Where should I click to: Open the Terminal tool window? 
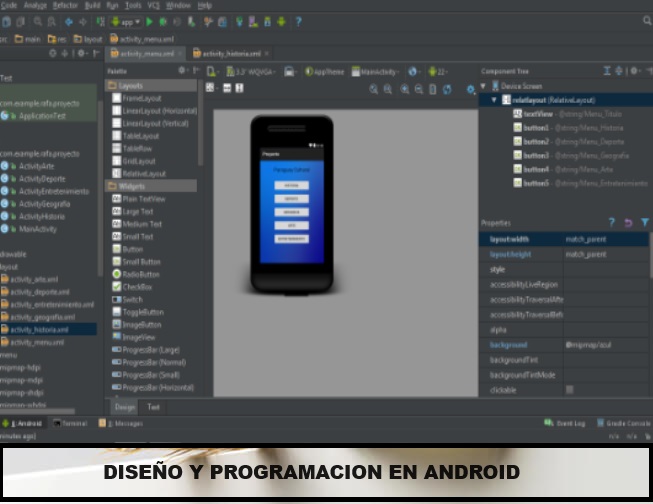click(x=74, y=423)
